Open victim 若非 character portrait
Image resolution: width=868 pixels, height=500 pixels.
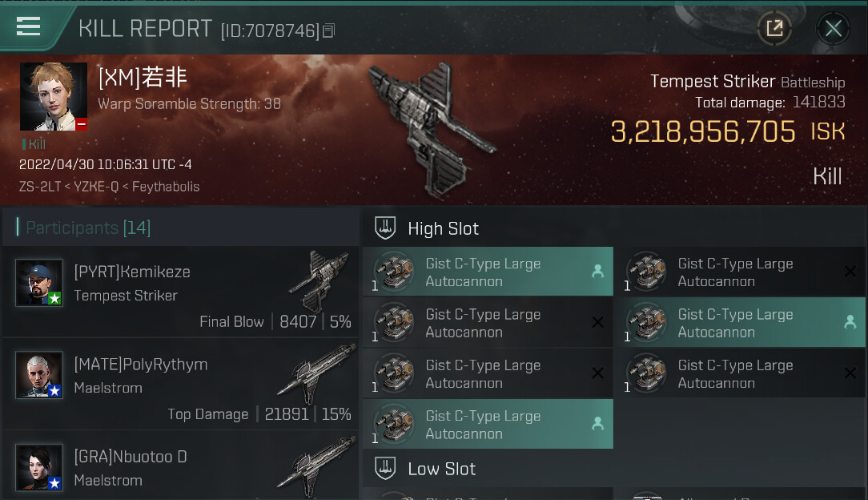(53, 96)
